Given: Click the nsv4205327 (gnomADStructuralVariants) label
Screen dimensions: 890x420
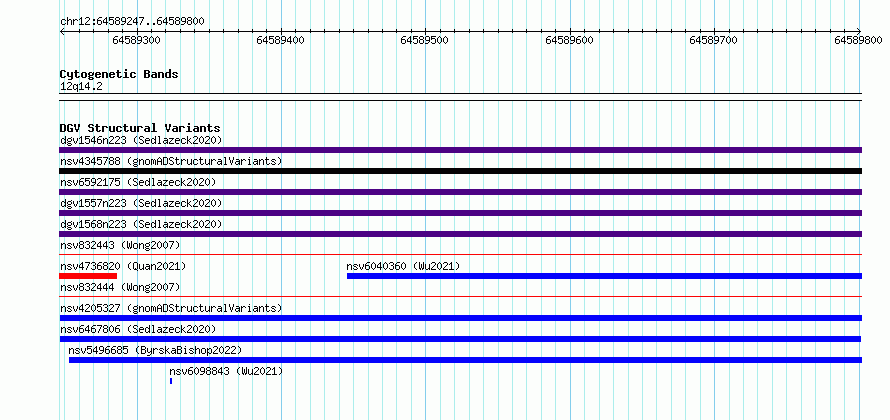Looking at the screenshot, I should [x=171, y=308].
